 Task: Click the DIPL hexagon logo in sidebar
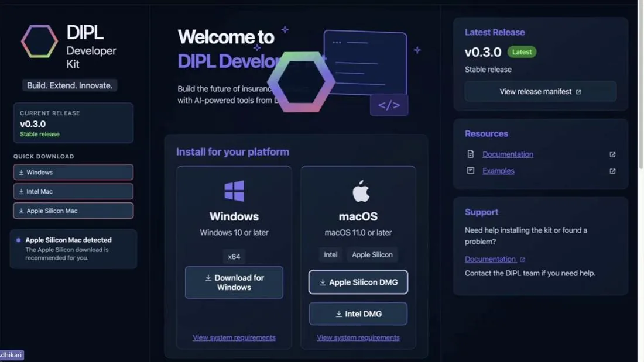[39, 41]
